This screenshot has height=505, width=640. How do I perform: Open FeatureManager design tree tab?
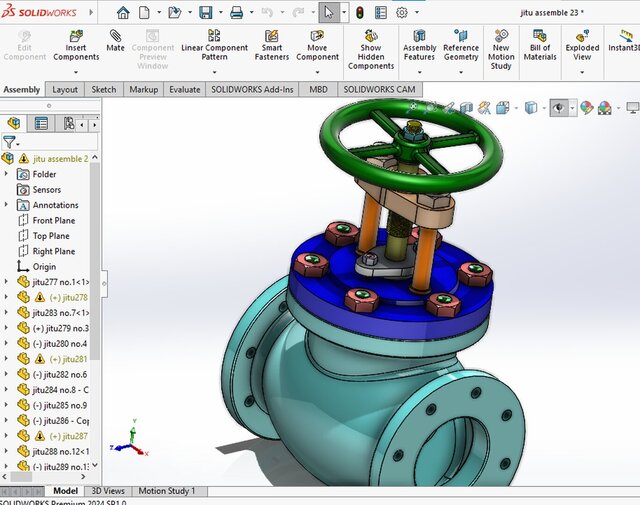click(13, 123)
